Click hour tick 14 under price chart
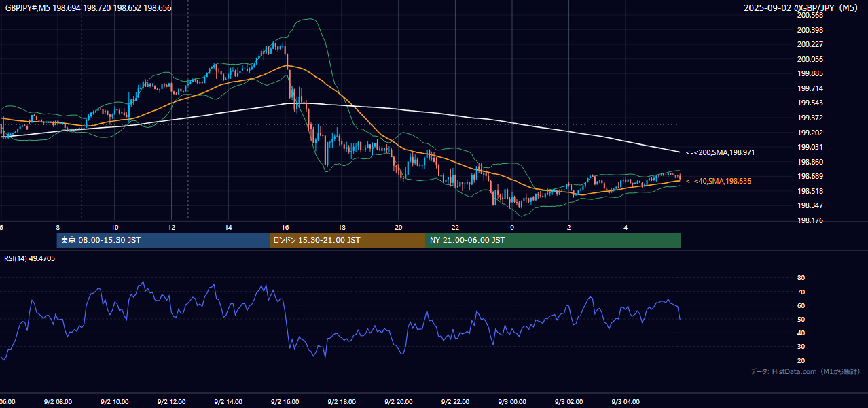This screenshot has height=408, width=868. pos(228,227)
